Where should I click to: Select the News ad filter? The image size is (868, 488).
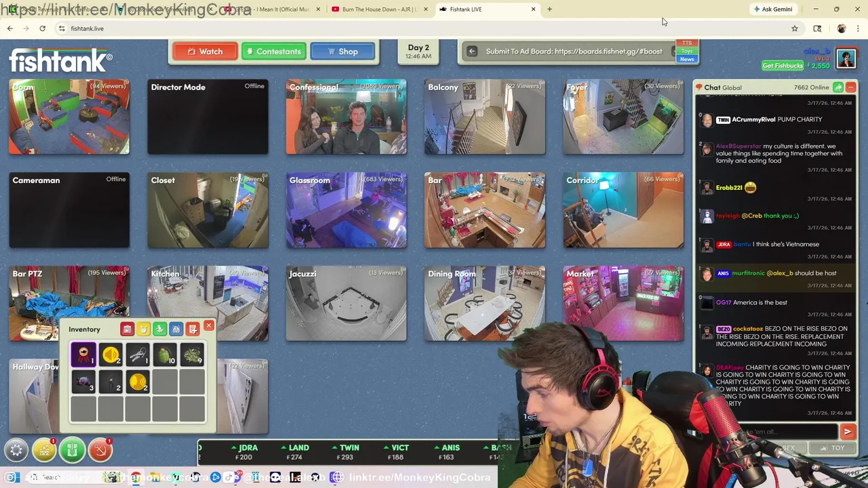coord(687,60)
